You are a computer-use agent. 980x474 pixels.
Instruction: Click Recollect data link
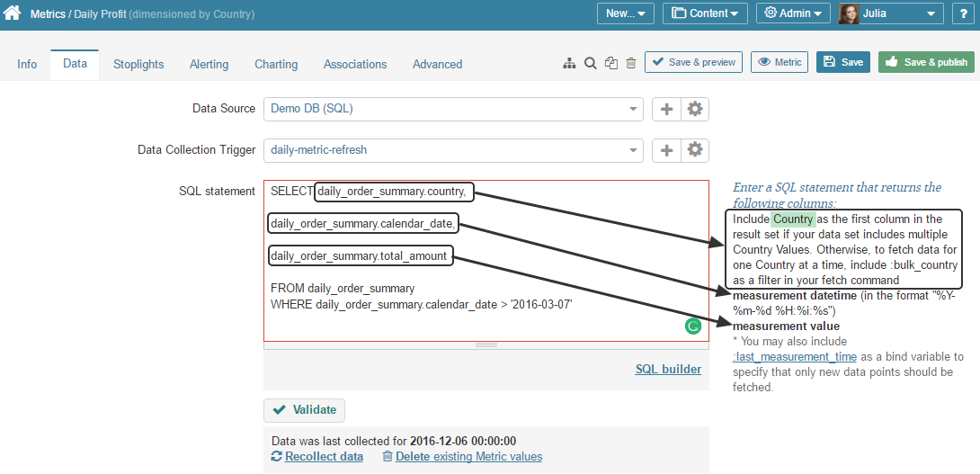click(324, 457)
